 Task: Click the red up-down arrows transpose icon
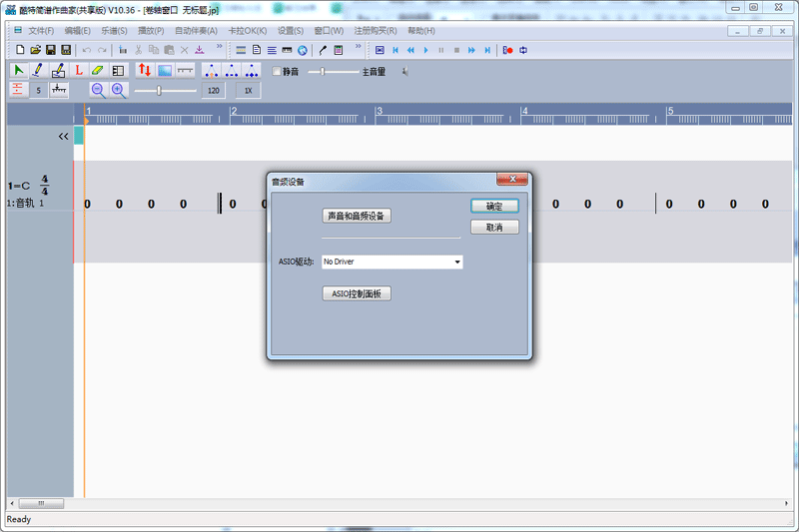tap(145, 70)
